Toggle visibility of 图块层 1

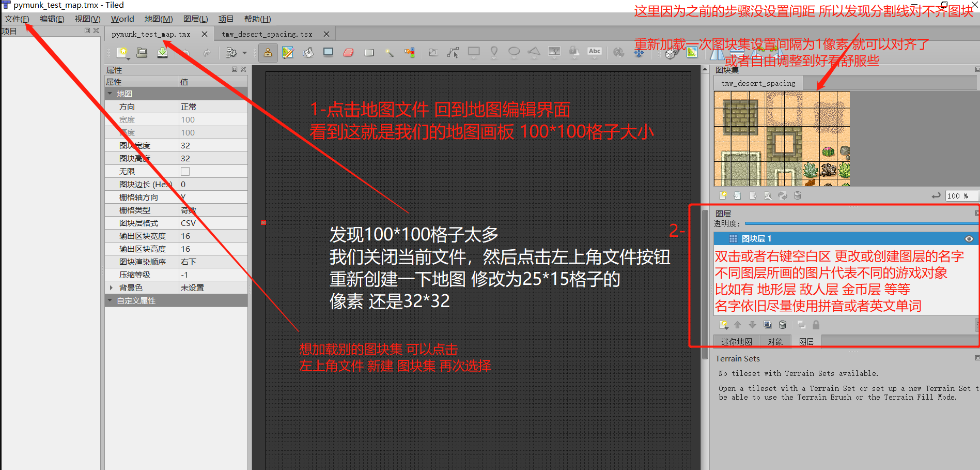(969, 238)
